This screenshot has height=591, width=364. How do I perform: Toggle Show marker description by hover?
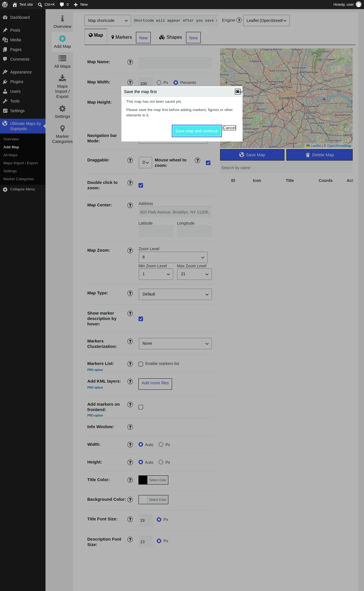point(141,319)
